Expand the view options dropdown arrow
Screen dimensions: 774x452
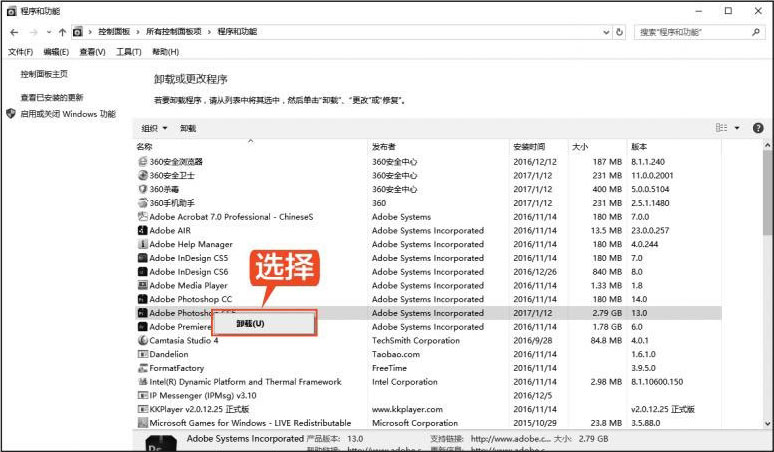pos(737,128)
